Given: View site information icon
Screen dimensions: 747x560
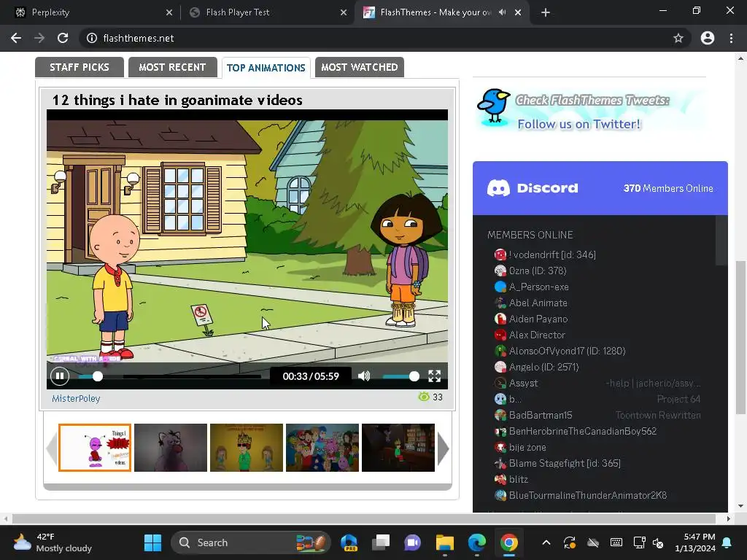Looking at the screenshot, I should click(92, 38).
